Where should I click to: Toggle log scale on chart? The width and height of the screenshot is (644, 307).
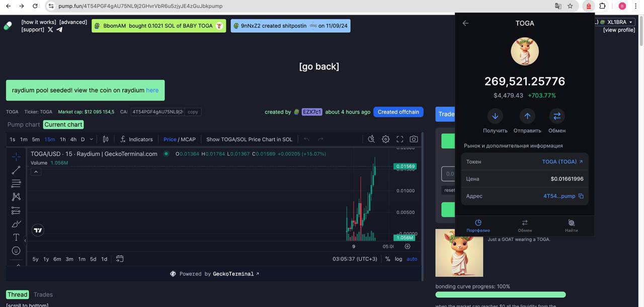click(398, 259)
